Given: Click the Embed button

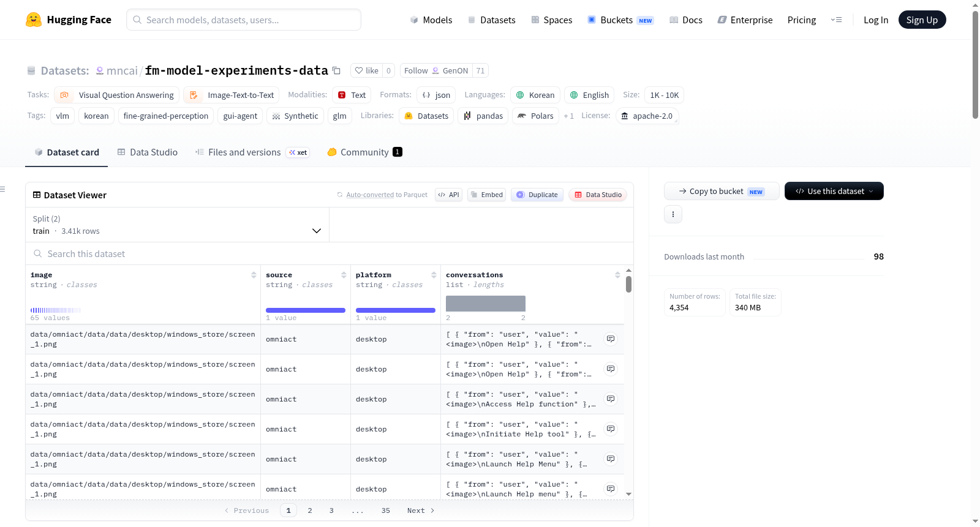Looking at the screenshot, I should 486,195.
